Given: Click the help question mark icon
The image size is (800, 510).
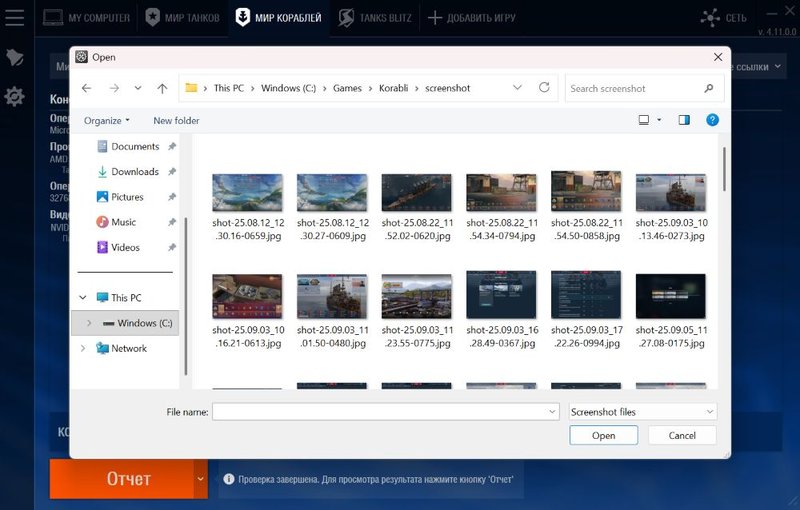Looking at the screenshot, I should 712,120.
